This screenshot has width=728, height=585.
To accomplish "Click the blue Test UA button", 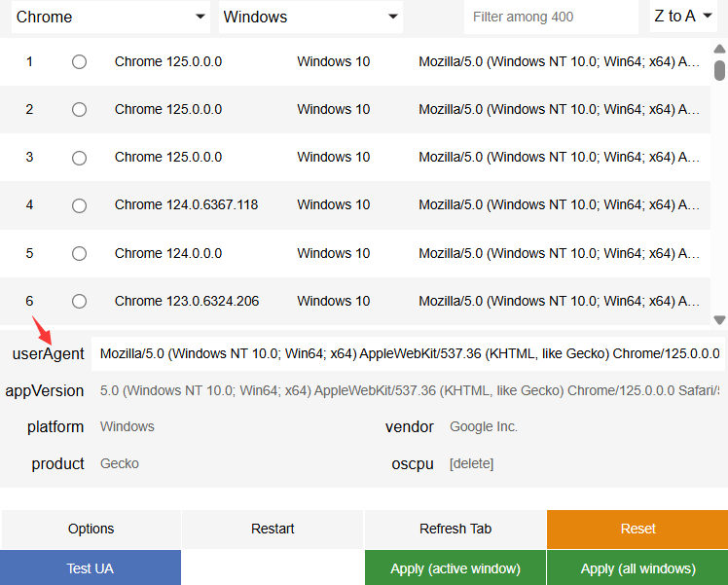I will tap(91, 568).
